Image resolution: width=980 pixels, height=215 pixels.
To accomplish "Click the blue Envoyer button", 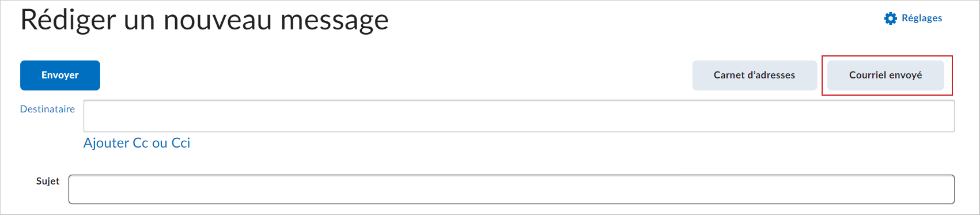I will [60, 76].
